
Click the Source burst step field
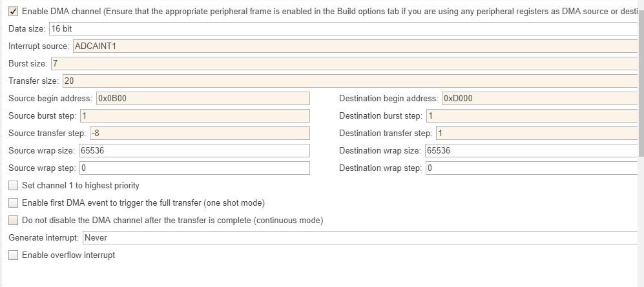(x=194, y=116)
